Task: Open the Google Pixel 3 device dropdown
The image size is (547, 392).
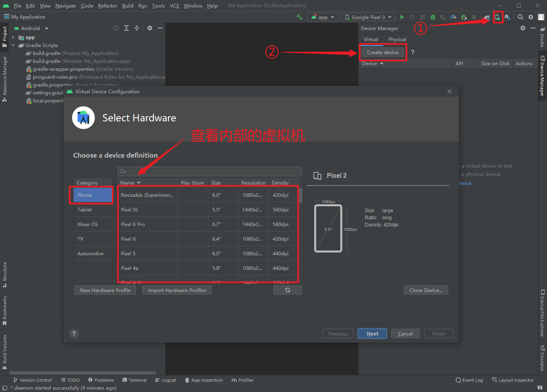Action: [368, 17]
